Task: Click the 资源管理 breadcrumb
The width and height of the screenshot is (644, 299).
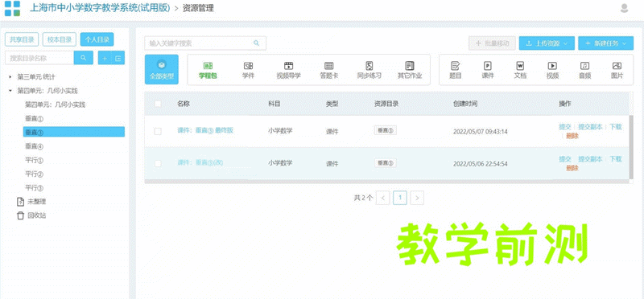Action: 198,8
